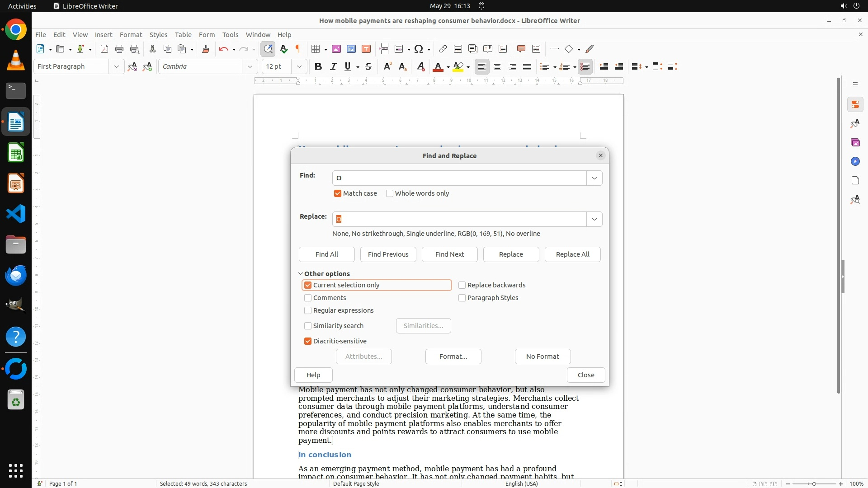This screenshot has width=868, height=488.
Task: Click the Italic formatting icon
Action: [x=333, y=67]
